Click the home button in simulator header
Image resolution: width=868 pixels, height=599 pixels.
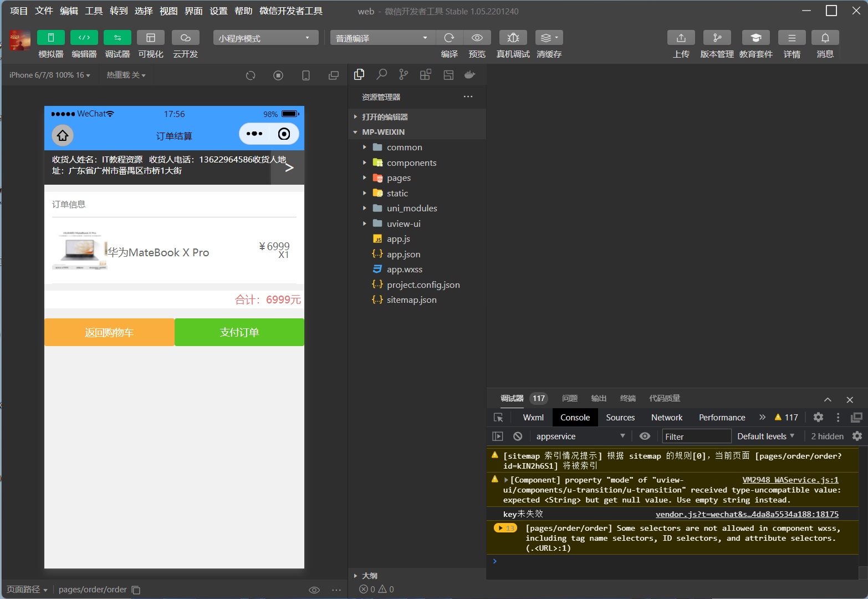(x=63, y=135)
